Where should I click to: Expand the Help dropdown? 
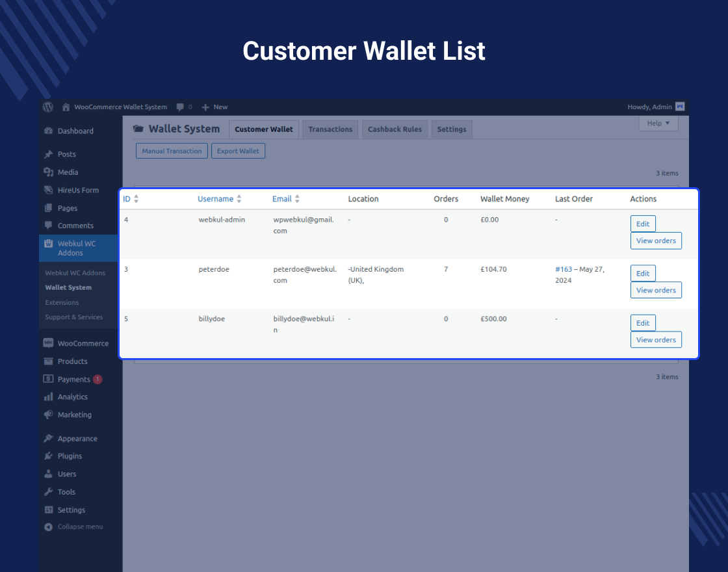click(x=658, y=123)
